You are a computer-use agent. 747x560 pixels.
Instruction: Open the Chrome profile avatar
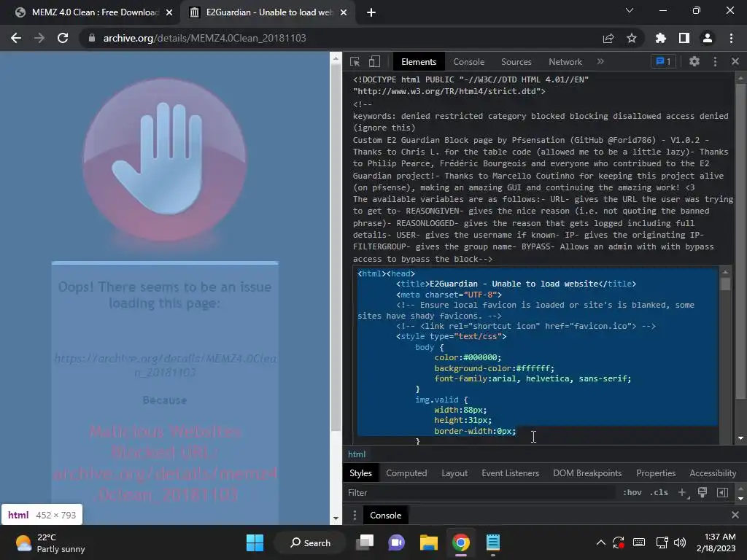coord(708,38)
